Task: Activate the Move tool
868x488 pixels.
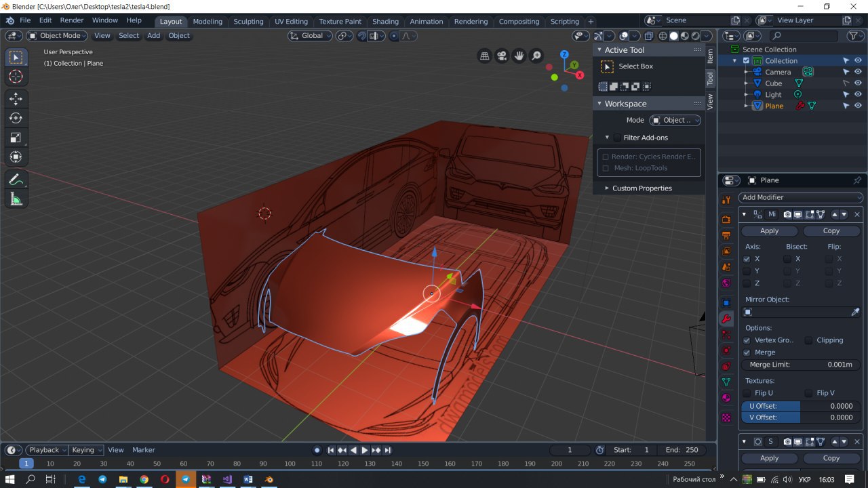Action: pyautogui.click(x=16, y=99)
